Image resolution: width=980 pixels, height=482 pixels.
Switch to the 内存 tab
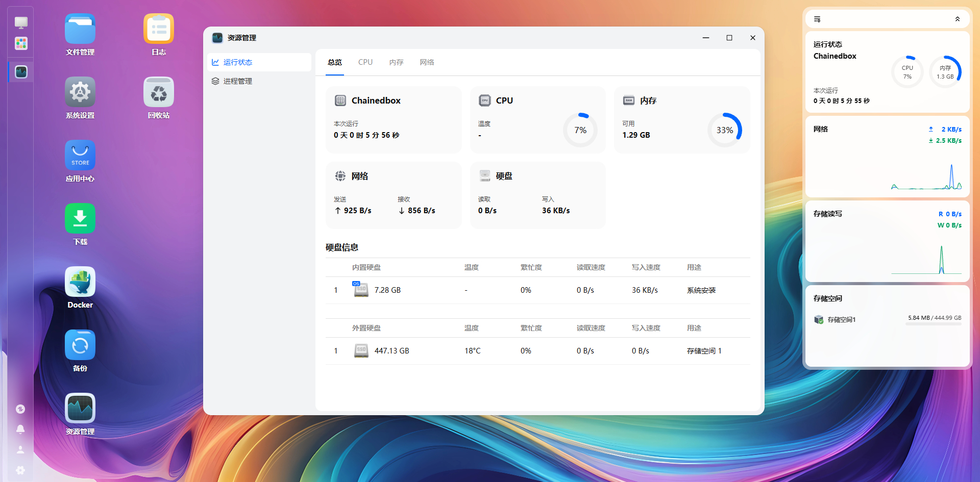click(x=397, y=62)
